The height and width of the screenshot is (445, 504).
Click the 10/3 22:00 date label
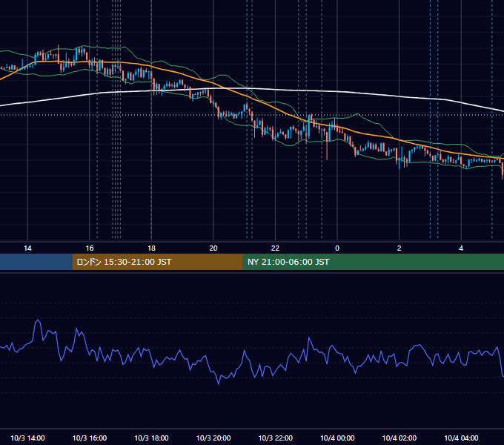(x=276, y=438)
